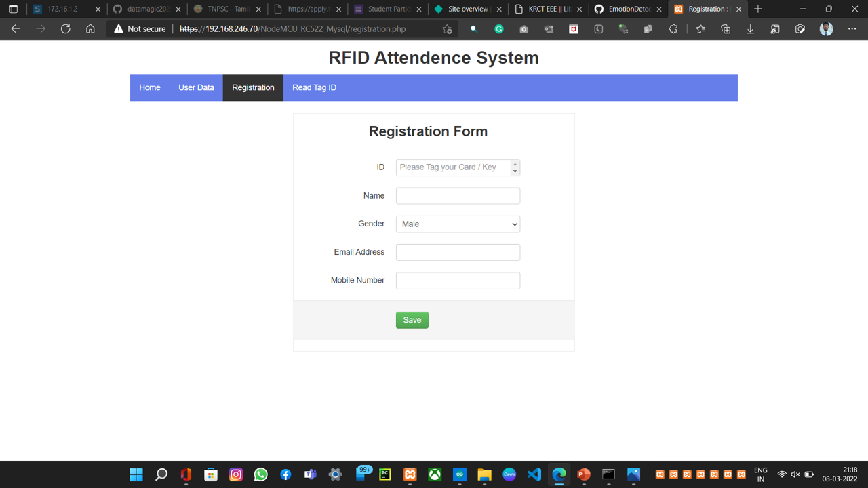This screenshot has width=868, height=488.
Task: Focus the Mobile Number text box
Action: [x=458, y=281]
